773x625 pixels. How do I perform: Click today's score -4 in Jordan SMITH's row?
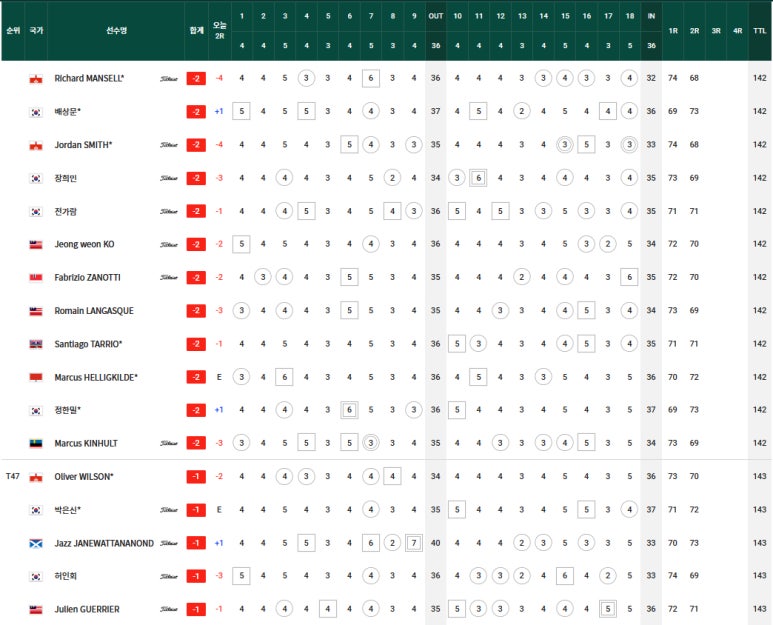pos(219,144)
